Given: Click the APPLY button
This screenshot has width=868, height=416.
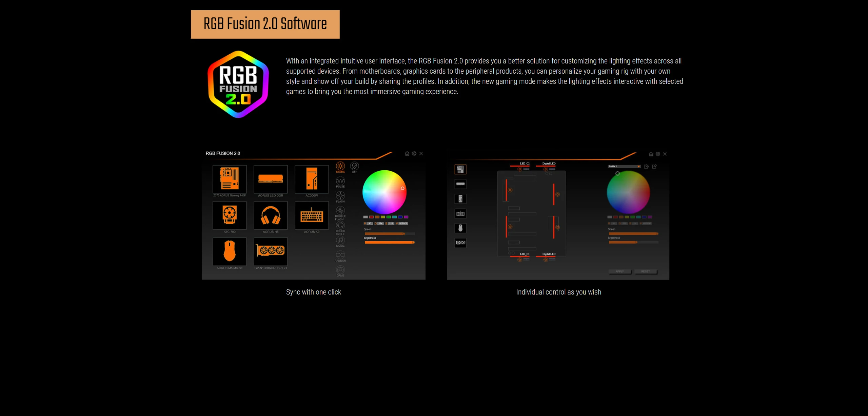Looking at the screenshot, I should tap(619, 271).
